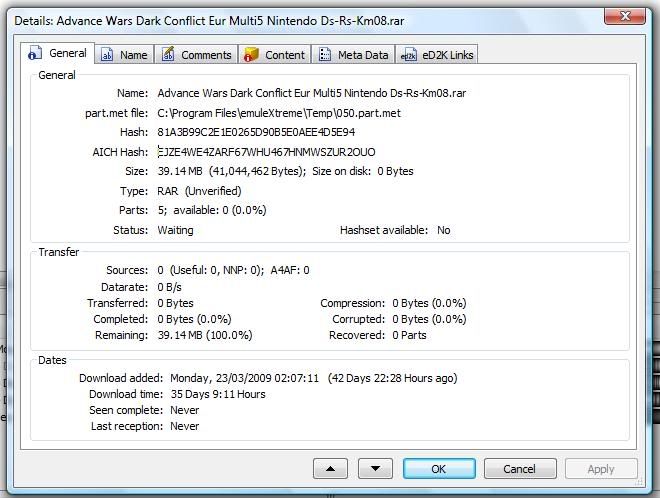Click the Download time value 35 Days 9:11 Hours
The image size is (660, 498).
point(218,394)
